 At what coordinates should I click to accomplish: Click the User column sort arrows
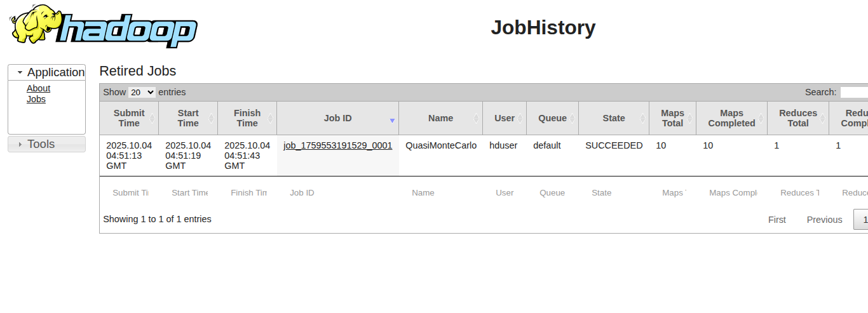(x=520, y=119)
